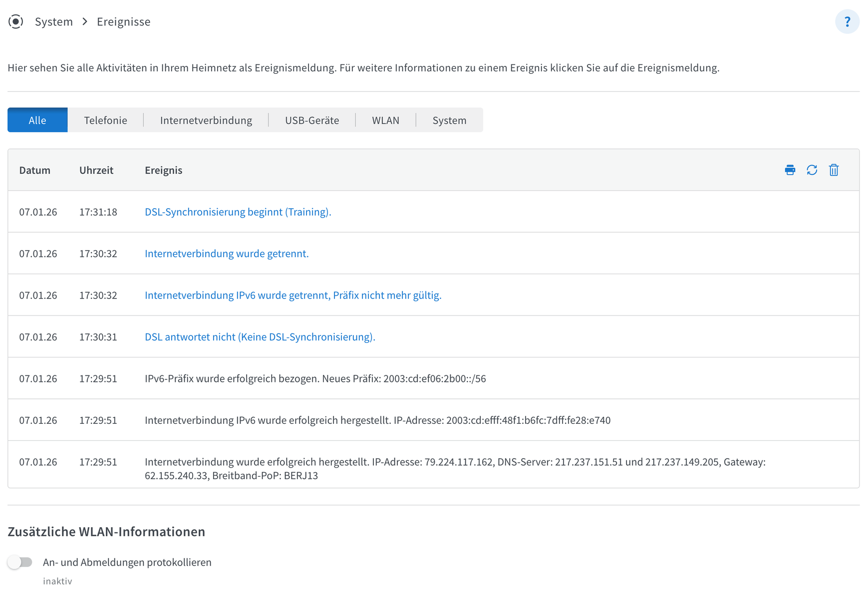Enable An- und Abmeldungen protokollieren toggle
This screenshot has width=868, height=599.
pos(20,562)
